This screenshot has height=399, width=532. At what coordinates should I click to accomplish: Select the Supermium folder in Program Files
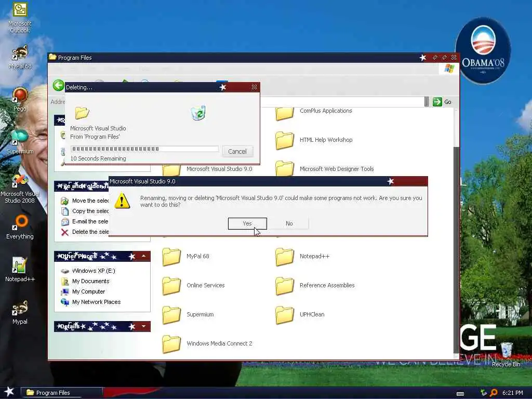[x=188, y=314]
